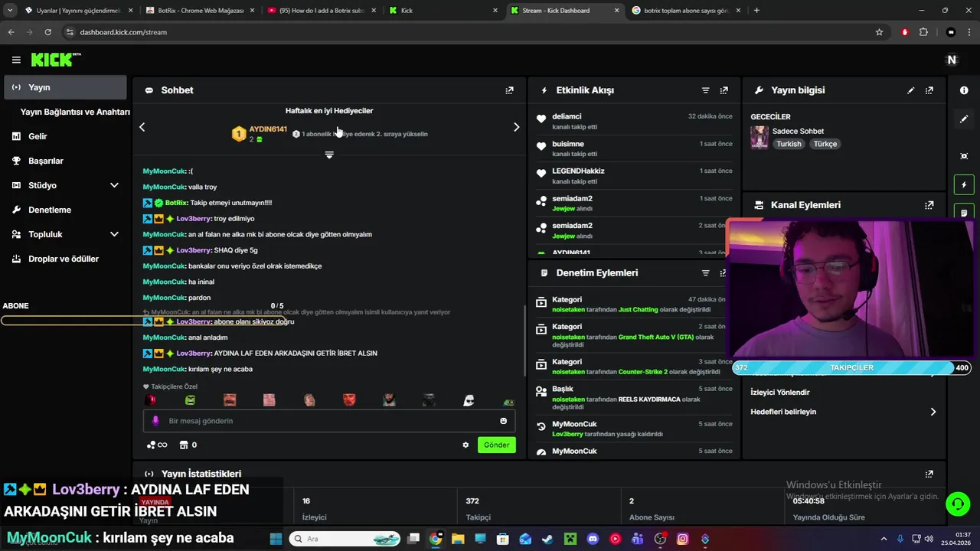The image size is (980, 551).
Task: Pop out the Etkinlik Akışı panel
Action: (x=724, y=90)
